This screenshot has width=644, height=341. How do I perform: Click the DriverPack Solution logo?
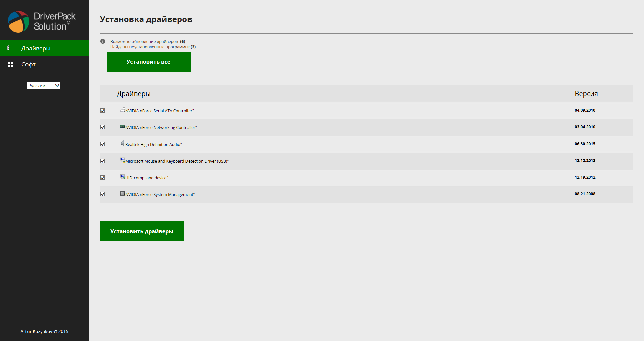[42, 21]
